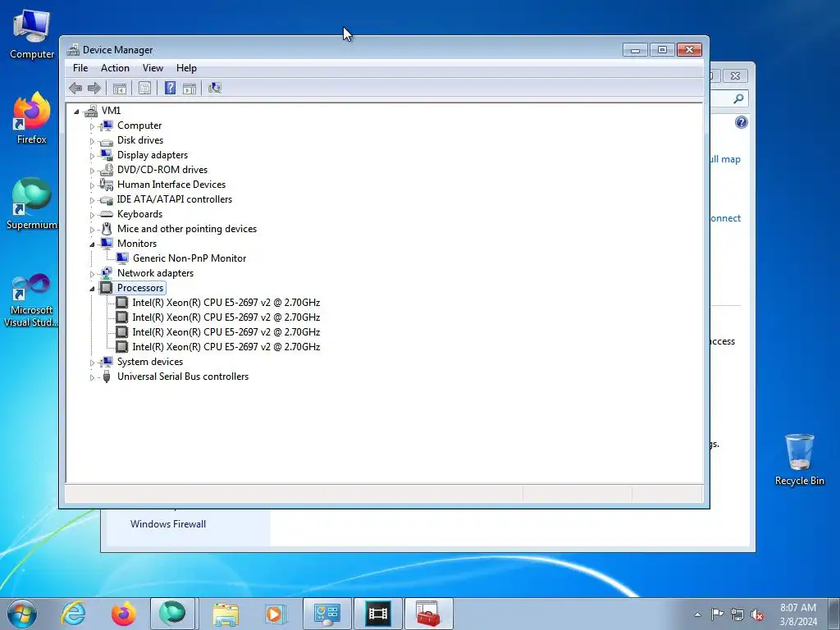Click the Supermium desktop shortcut

click(32, 203)
